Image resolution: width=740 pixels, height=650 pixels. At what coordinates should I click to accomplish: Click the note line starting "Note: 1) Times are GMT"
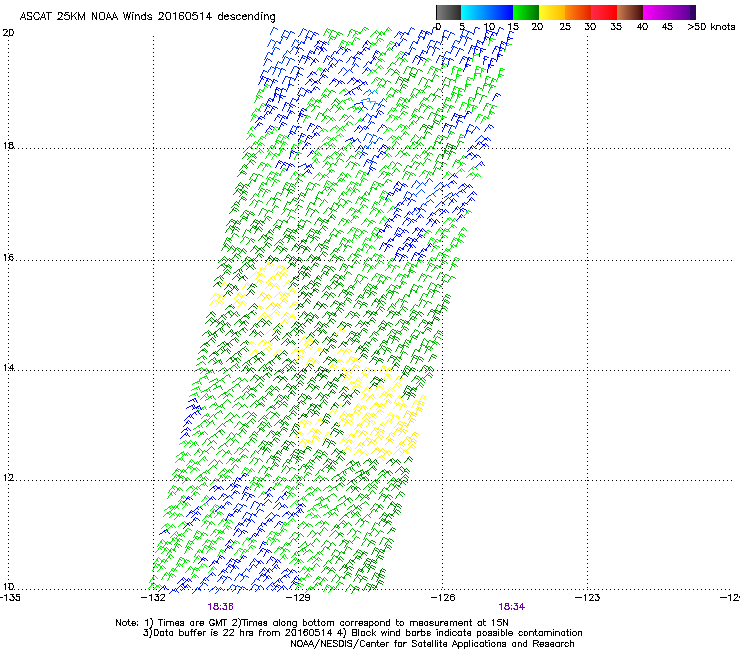click(x=312, y=623)
